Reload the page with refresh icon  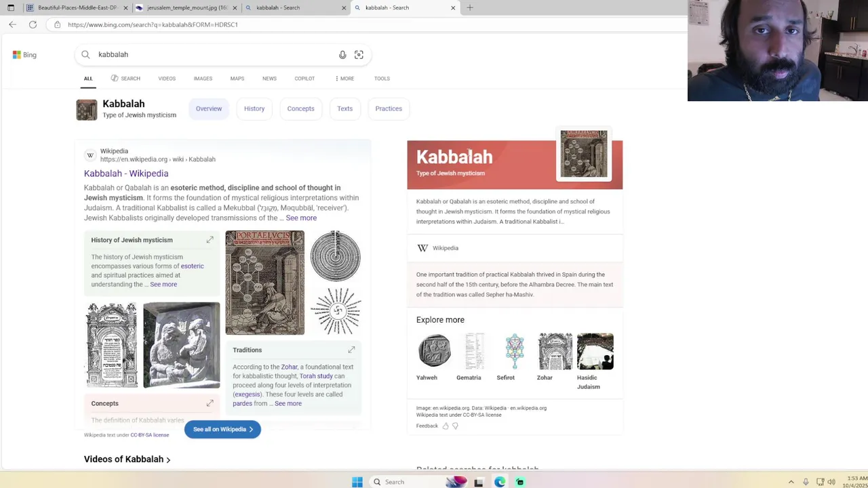pos(33,24)
